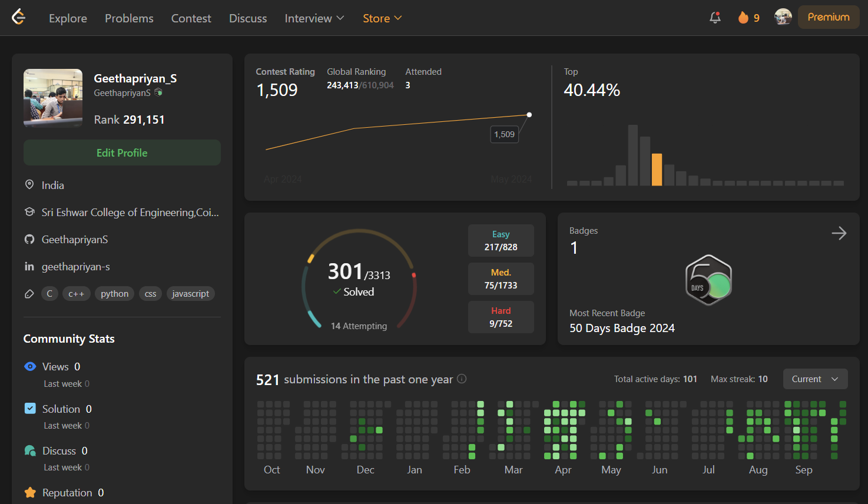Image resolution: width=868 pixels, height=504 pixels.
Task: Click the location pin icon beside India
Action: click(29, 185)
